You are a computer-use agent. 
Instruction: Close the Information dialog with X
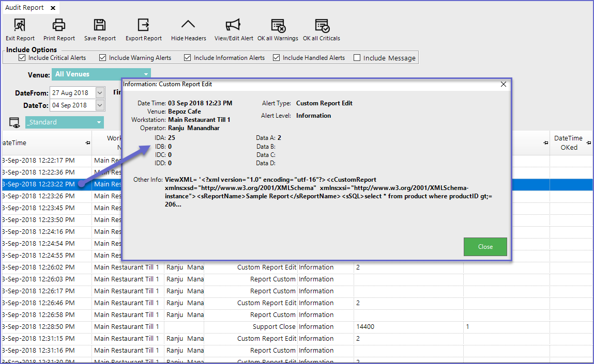(x=504, y=84)
